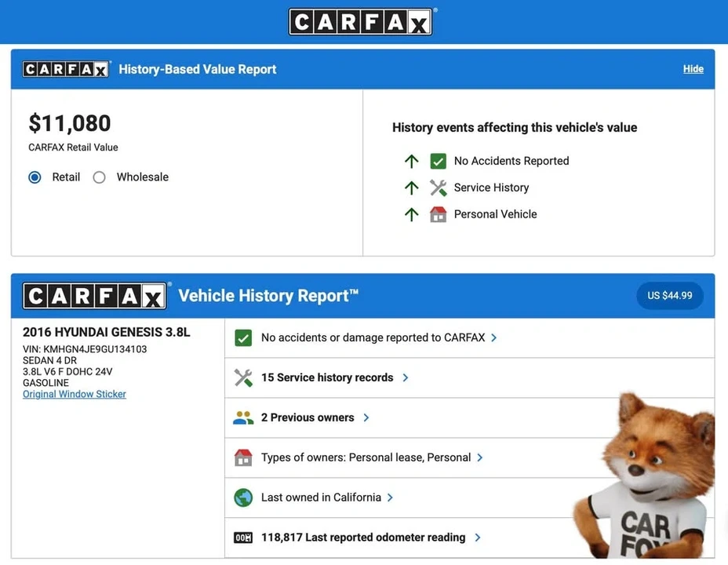Click the Vehicle History Report title
Screen dimensions: 728x565
click(268, 296)
